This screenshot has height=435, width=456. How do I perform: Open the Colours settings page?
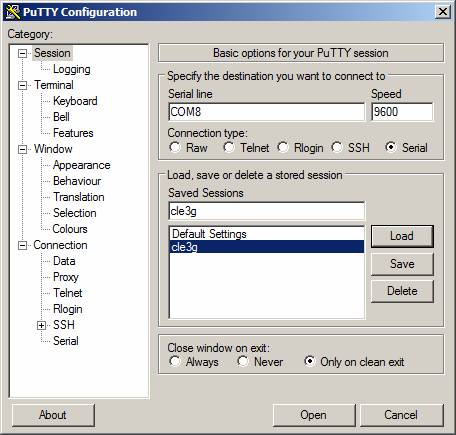[70, 229]
